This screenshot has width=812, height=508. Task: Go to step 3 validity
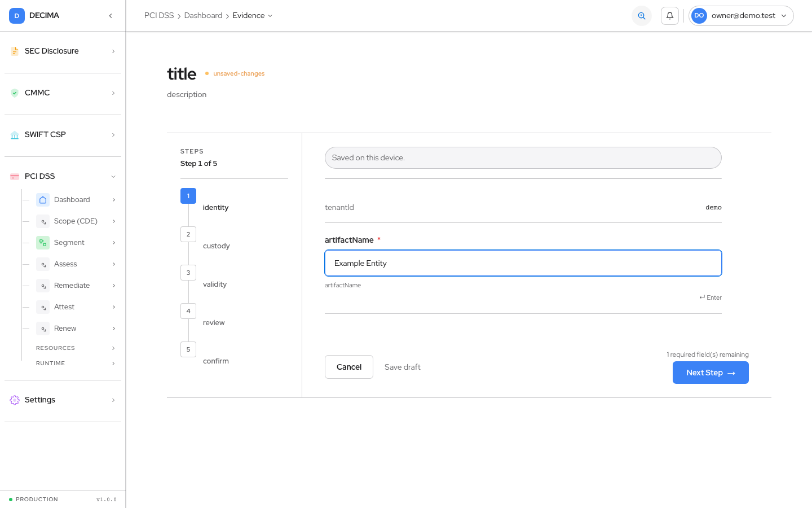pos(188,273)
